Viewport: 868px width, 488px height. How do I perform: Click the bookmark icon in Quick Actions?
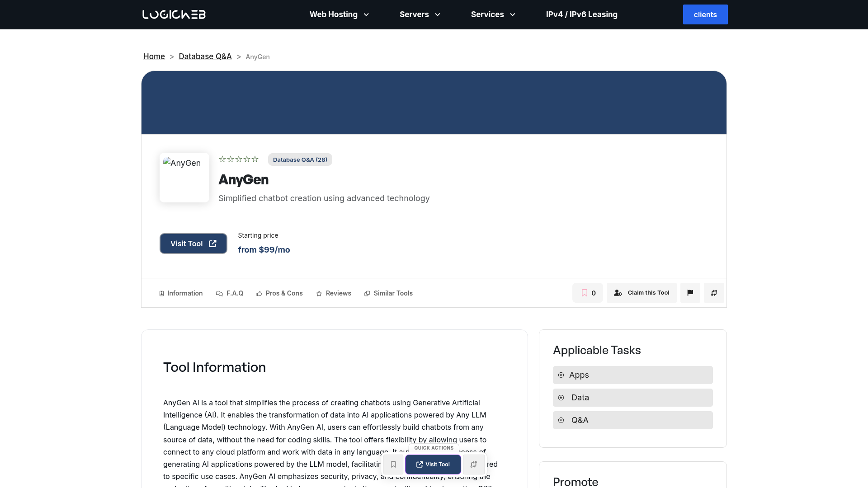click(393, 465)
